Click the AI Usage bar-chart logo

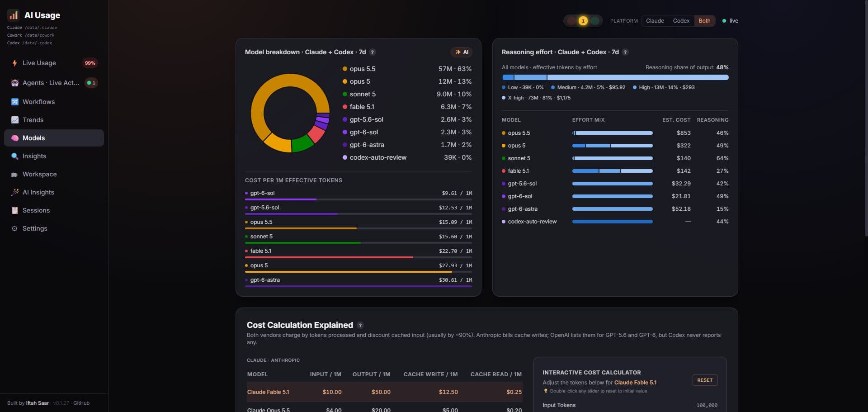pyautogui.click(x=14, y=15)
